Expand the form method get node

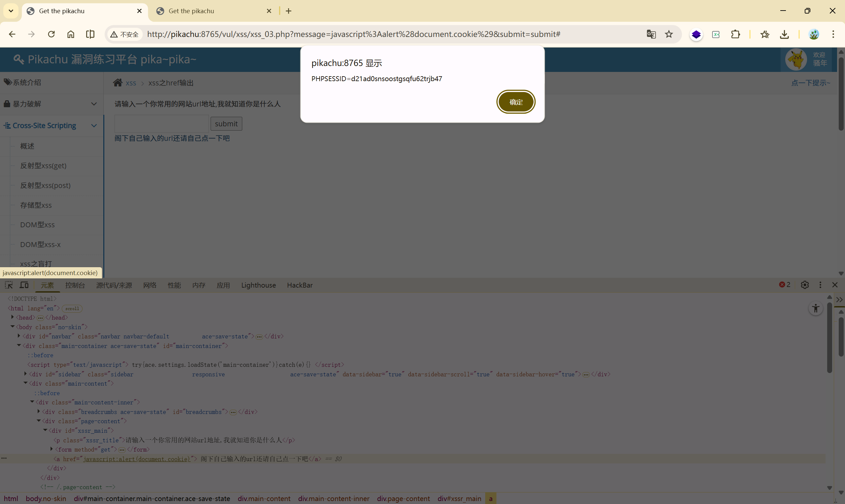[x=51, y=449]
